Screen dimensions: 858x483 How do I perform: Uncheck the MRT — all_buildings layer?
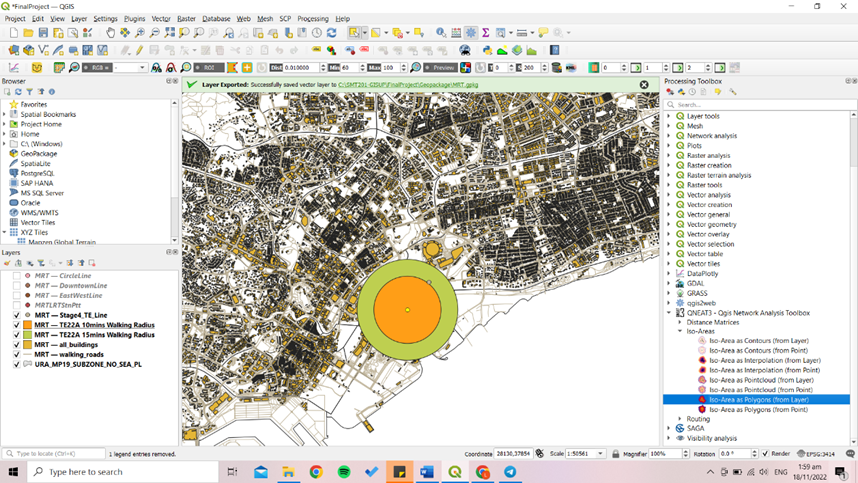(x=17, y=345)
